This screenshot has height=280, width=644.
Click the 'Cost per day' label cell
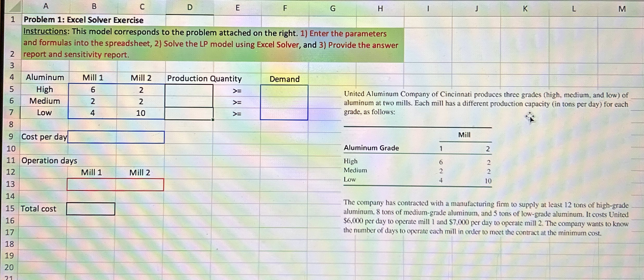[x=44, y=137]
